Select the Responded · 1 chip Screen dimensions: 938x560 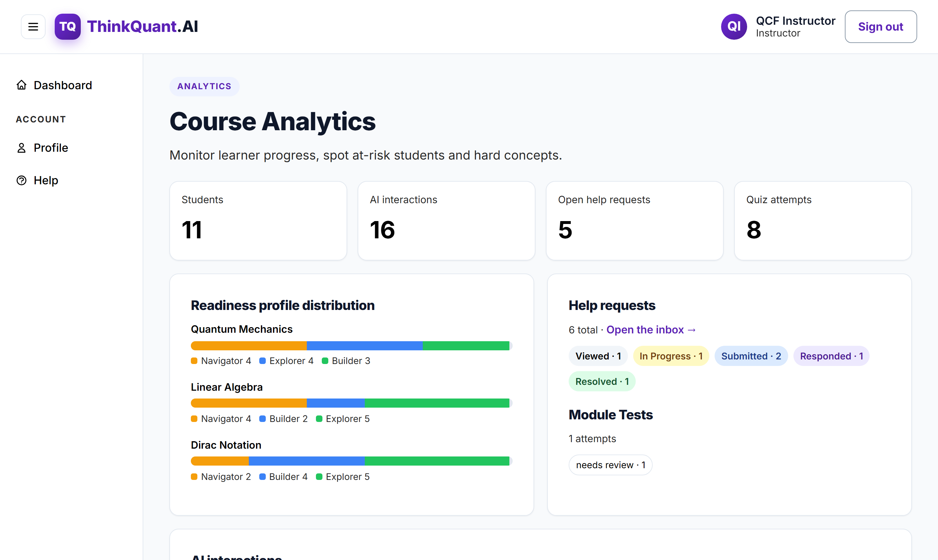tap(831, 356)
